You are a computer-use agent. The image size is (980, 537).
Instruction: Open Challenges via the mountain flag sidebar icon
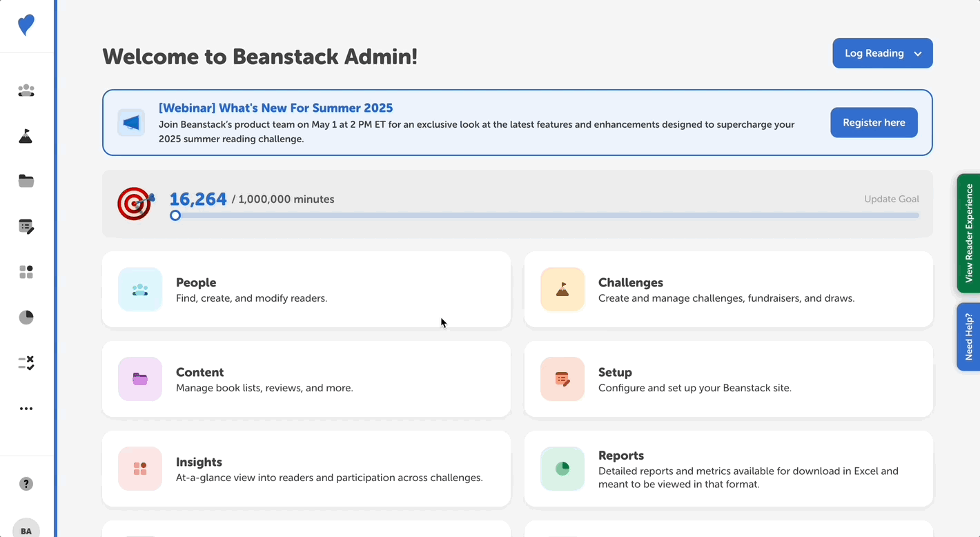coord(26,136)
